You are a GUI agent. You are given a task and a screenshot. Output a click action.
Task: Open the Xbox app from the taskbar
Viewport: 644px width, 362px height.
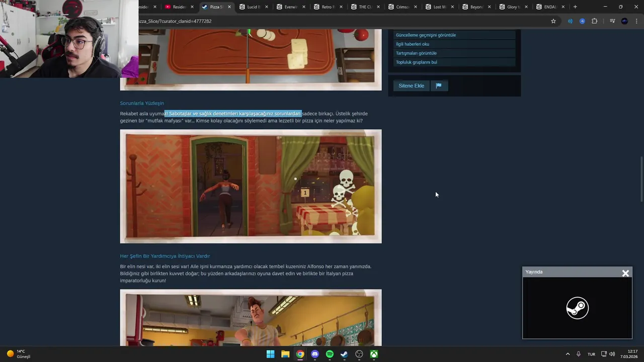click(374, 354)
